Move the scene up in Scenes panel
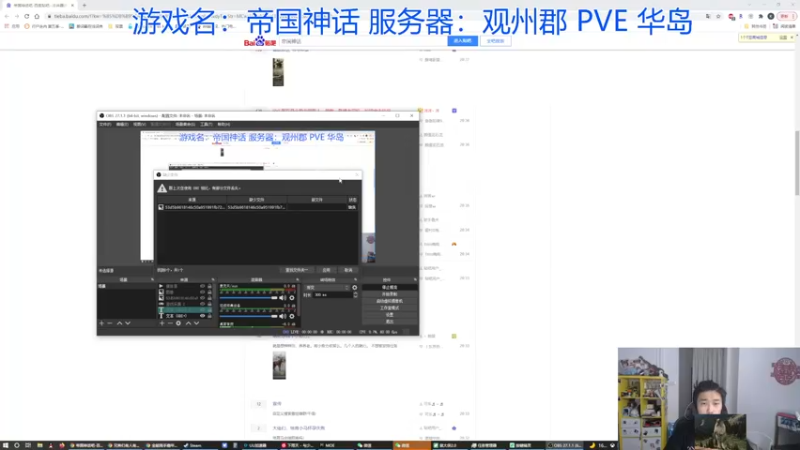This screenshot has width=800, height=450. (119, 323)
